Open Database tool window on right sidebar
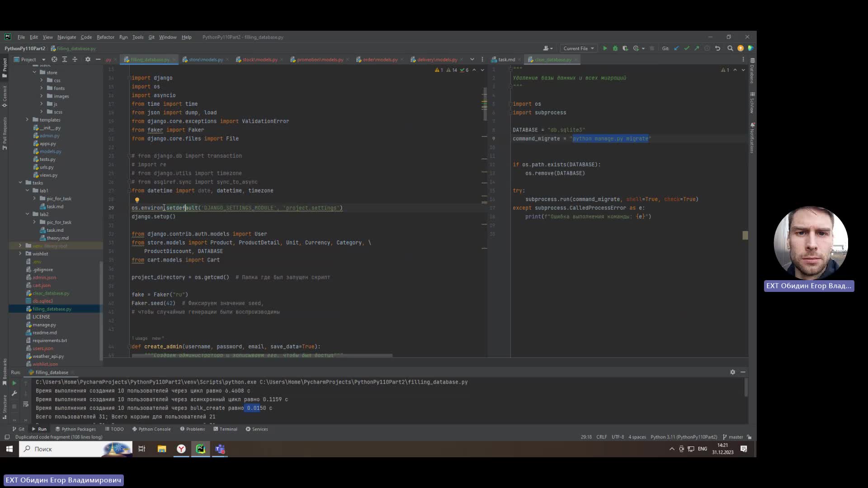This screenshot has height=488, width=868. (x=752, y=71)
